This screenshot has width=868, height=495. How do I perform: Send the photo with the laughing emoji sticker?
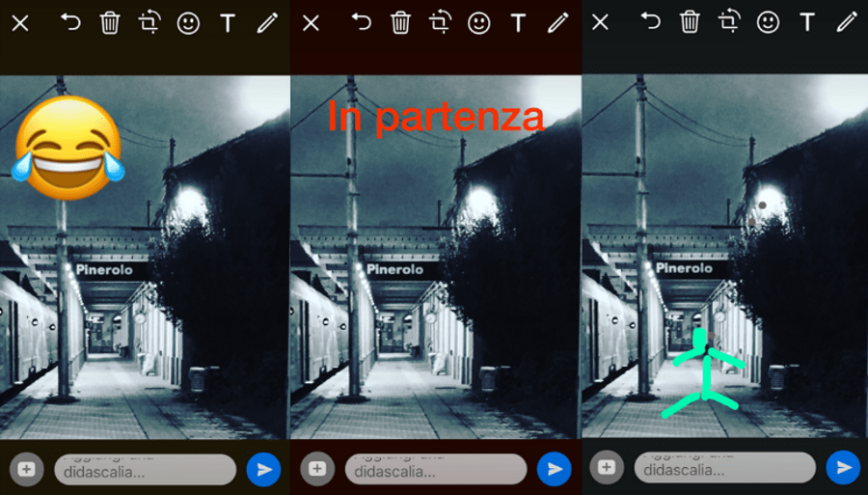click(263, 469)
